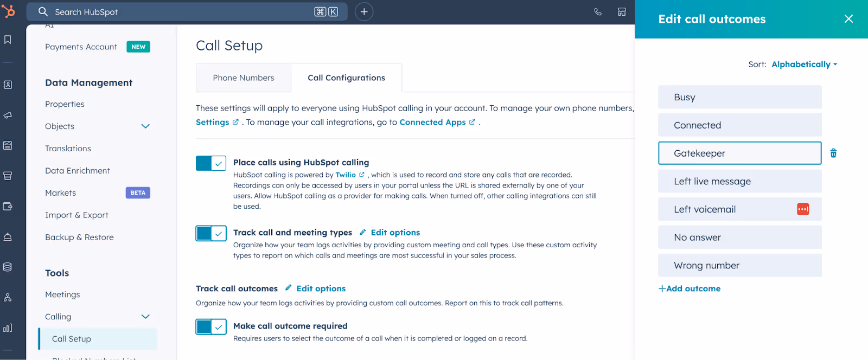Viewport: 868px width, 360px height.
Task: Switch to the Phone Numbers tab
Action: pyautogui.click(x=244, y=78)
